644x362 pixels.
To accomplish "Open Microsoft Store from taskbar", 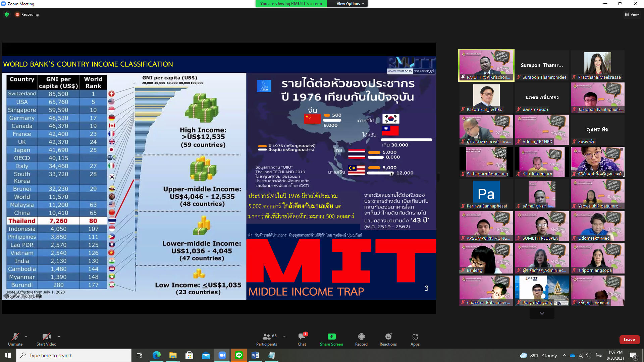I will 189,355.
